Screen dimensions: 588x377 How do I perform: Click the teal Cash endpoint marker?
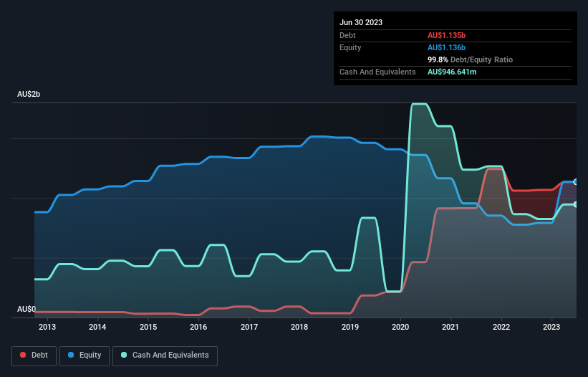(x=576, y=204)
